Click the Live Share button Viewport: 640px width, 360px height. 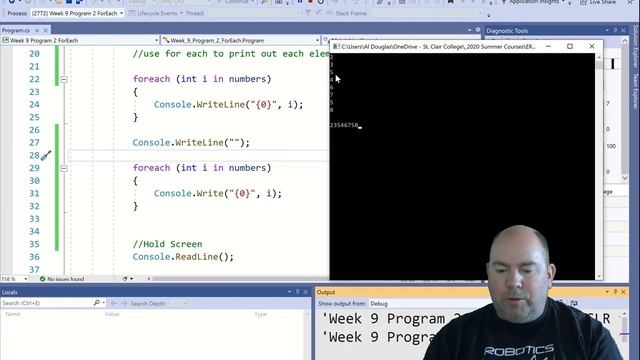pos(598,2)
